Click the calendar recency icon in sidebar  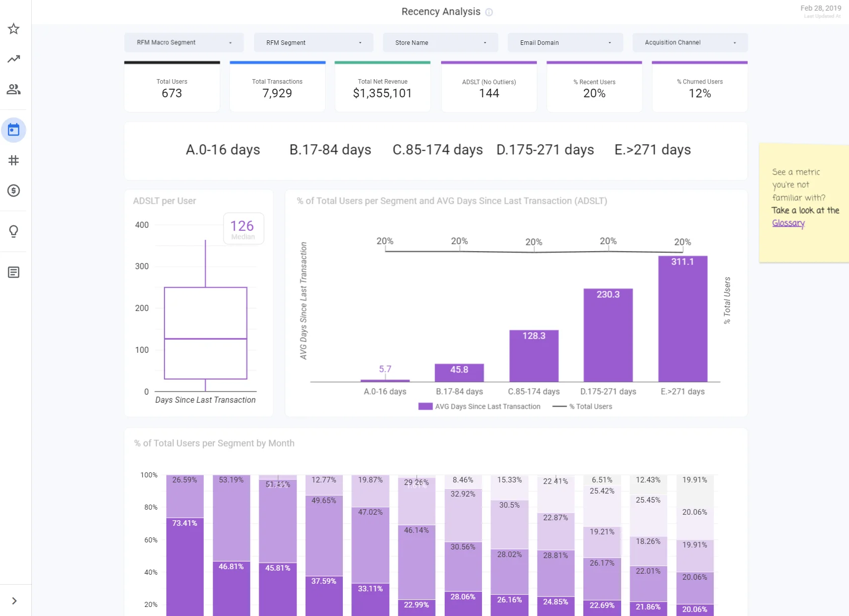14,130
